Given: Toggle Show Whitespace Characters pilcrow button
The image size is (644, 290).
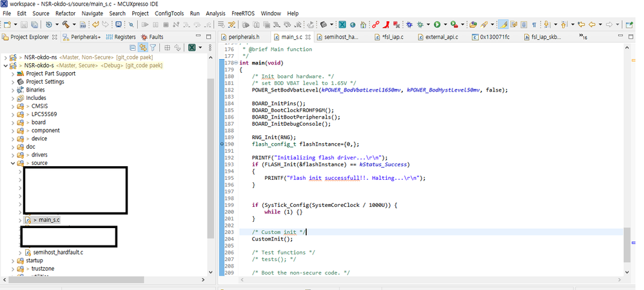Looking at the screenshot, I should pyautogui.click(x=534, y=24).
